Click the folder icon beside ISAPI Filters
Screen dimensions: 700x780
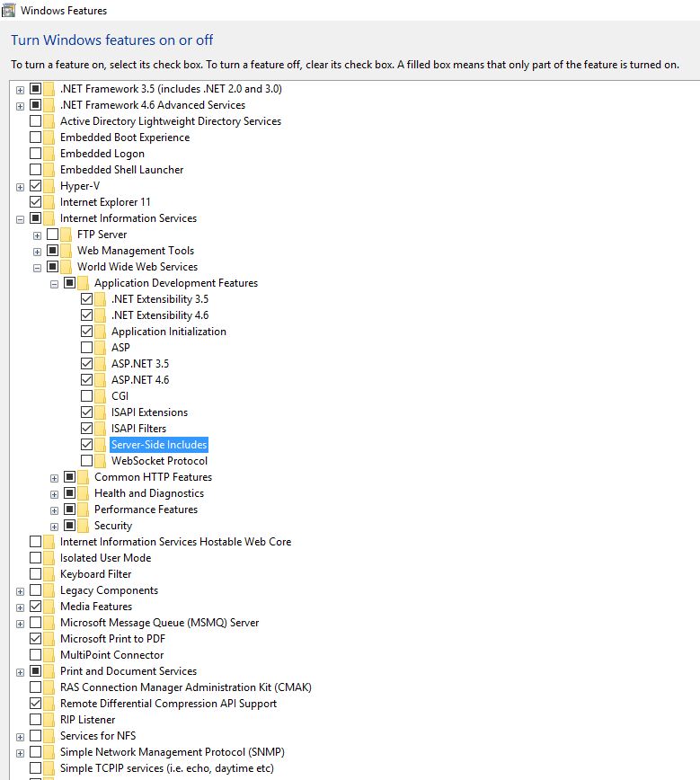pos(100,429)
